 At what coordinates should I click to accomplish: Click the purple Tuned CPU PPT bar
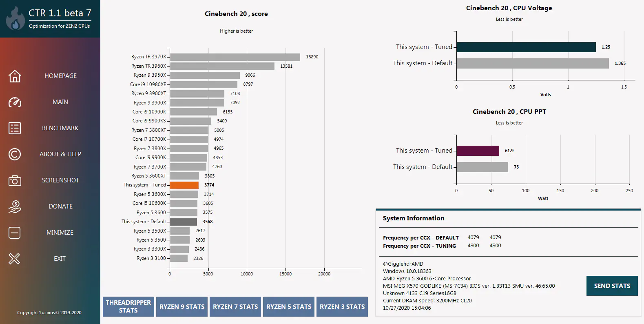tap(478, 151)
